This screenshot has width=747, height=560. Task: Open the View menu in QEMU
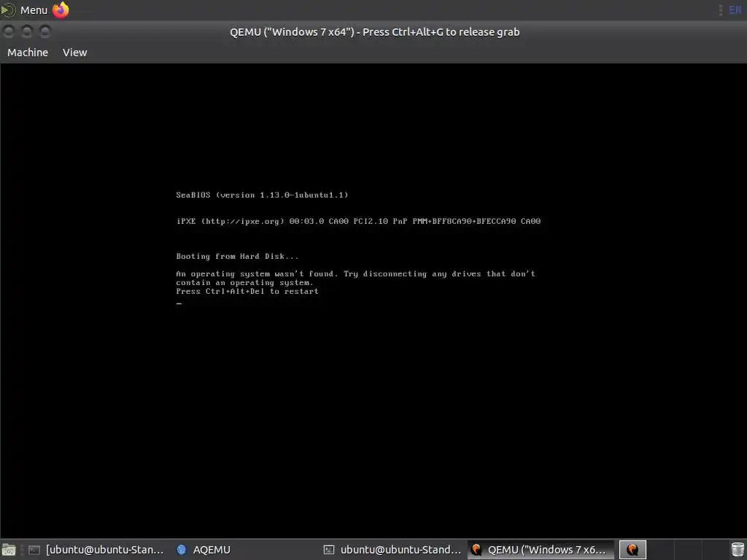75,52
